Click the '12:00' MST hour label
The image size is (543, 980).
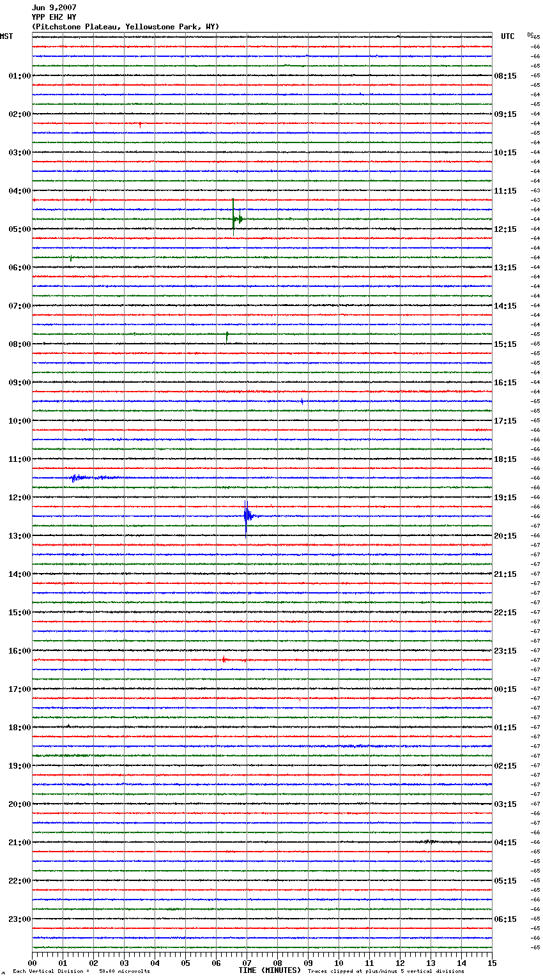click(x=20, y=498)
